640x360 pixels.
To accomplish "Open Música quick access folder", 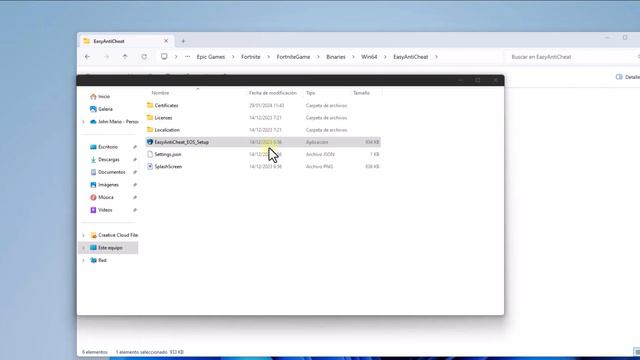I will (x=102, y=197).
